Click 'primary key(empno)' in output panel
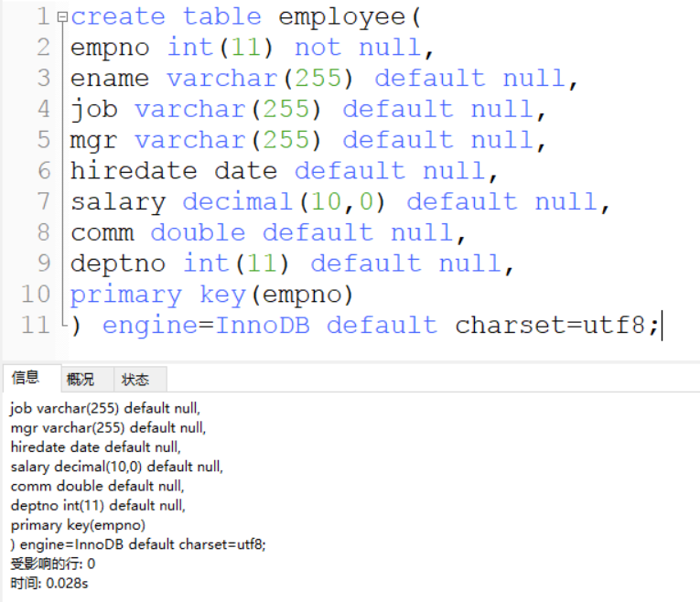700x602 pixels. click(78, 526)
